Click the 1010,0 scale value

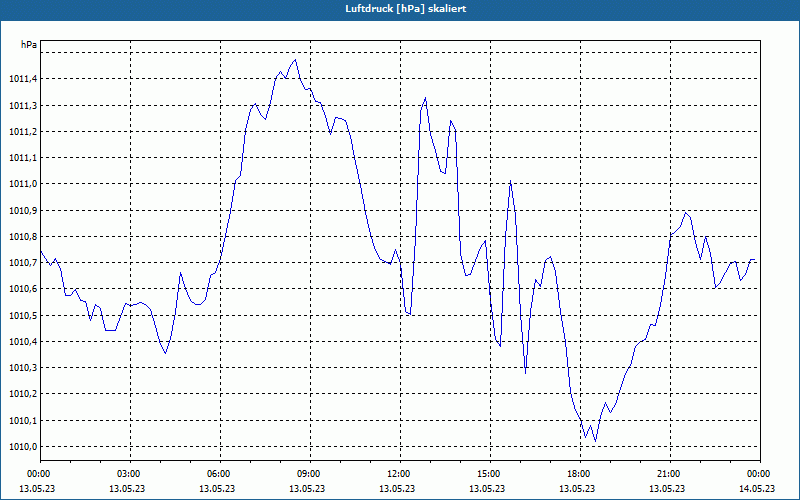pyautogui.click(x=22, y=447)
